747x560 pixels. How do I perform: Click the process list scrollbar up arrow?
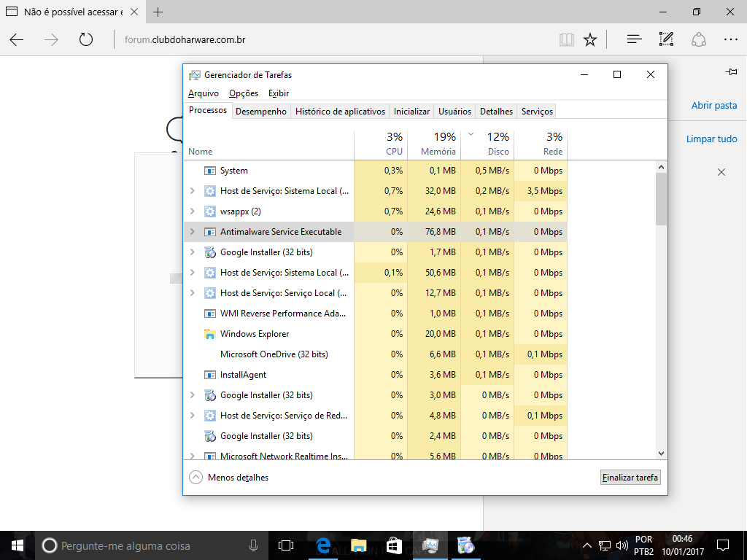coord(661,167)
